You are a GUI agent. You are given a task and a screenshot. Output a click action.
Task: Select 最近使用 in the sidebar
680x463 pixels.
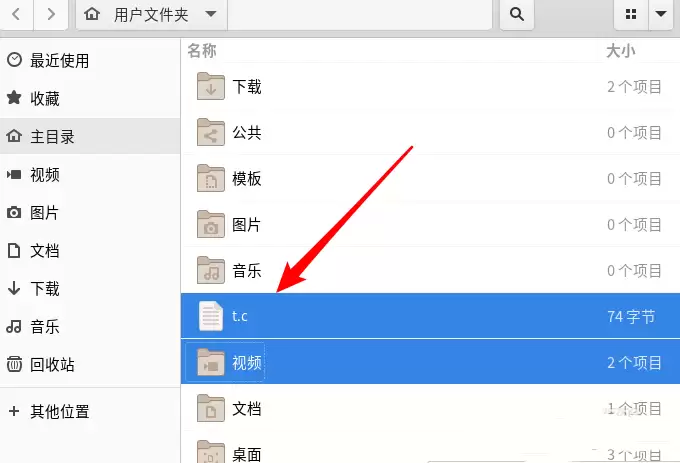59,61
